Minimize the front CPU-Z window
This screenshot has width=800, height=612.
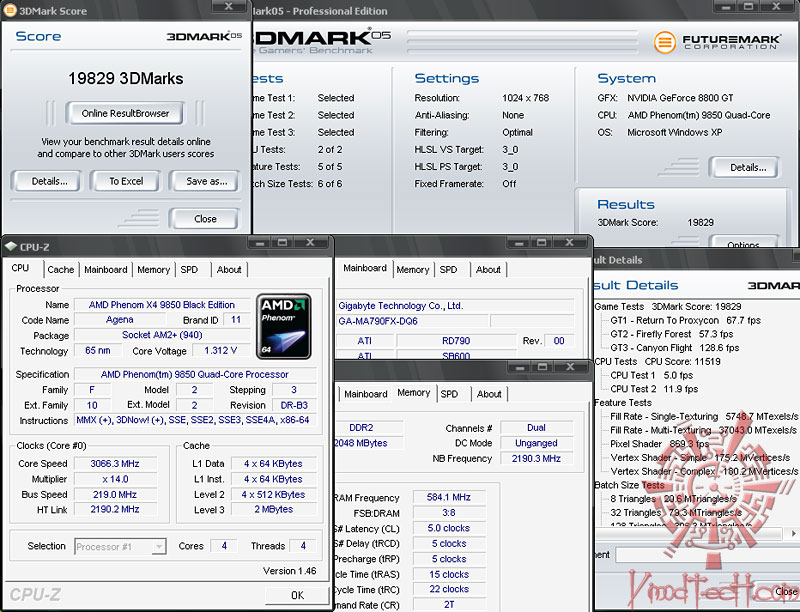(x=260, y=243)
